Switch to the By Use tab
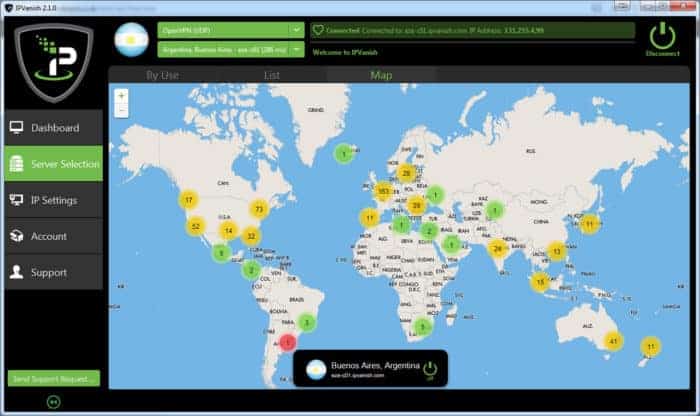 tap(162, 75)
